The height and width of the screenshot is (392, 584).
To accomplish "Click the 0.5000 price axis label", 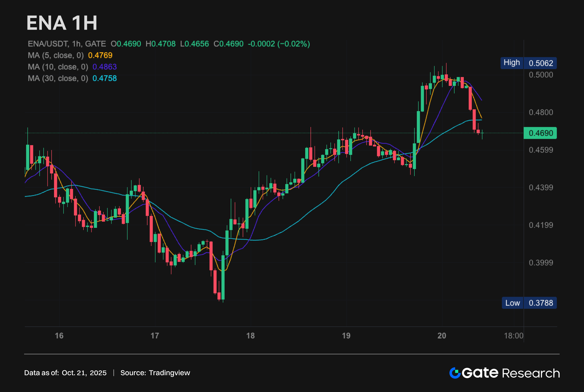I will tap(541, 75).
